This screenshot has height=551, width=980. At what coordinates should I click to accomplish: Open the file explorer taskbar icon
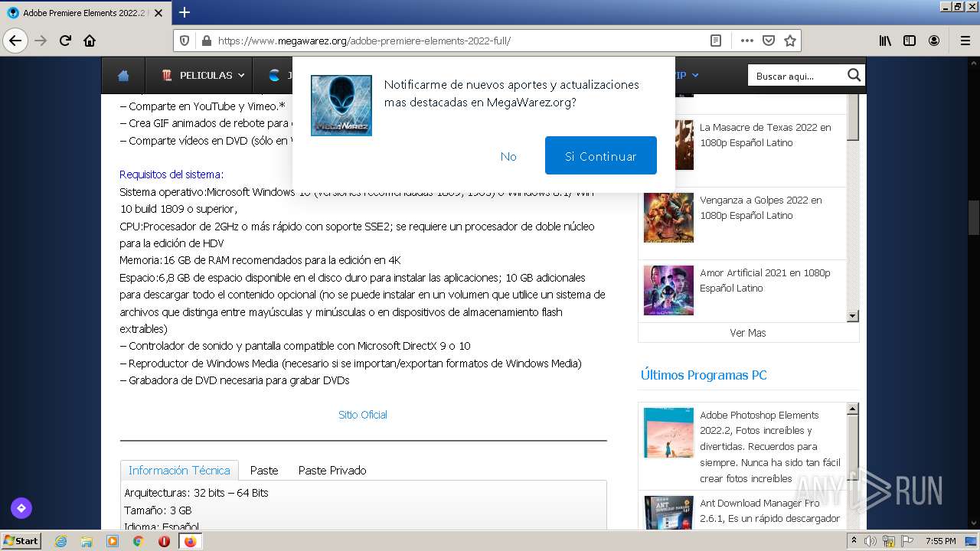(87, 541)
